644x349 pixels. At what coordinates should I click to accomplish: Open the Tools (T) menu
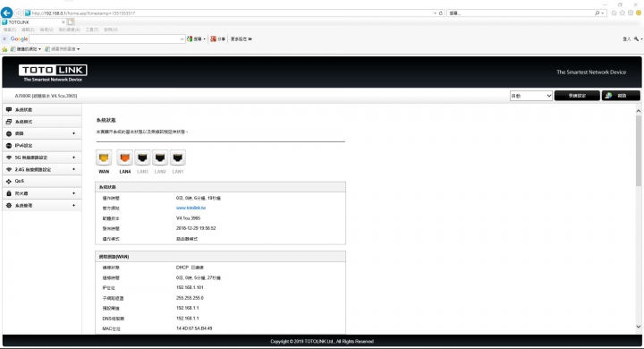click(x=91, y=30)
